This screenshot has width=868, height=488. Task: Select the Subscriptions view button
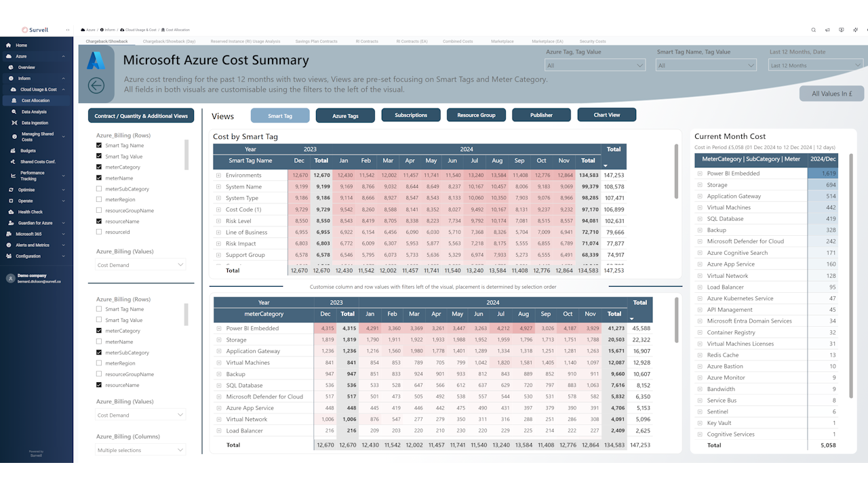click(411, 115)
